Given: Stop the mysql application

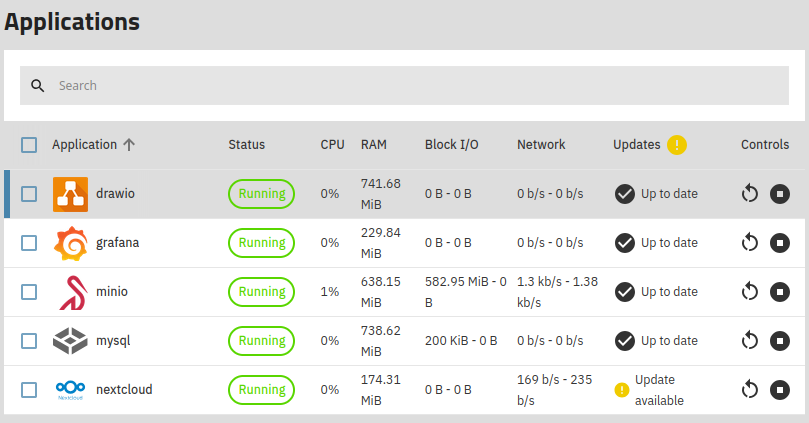Looking at the screenshot, I should (780, 341).
